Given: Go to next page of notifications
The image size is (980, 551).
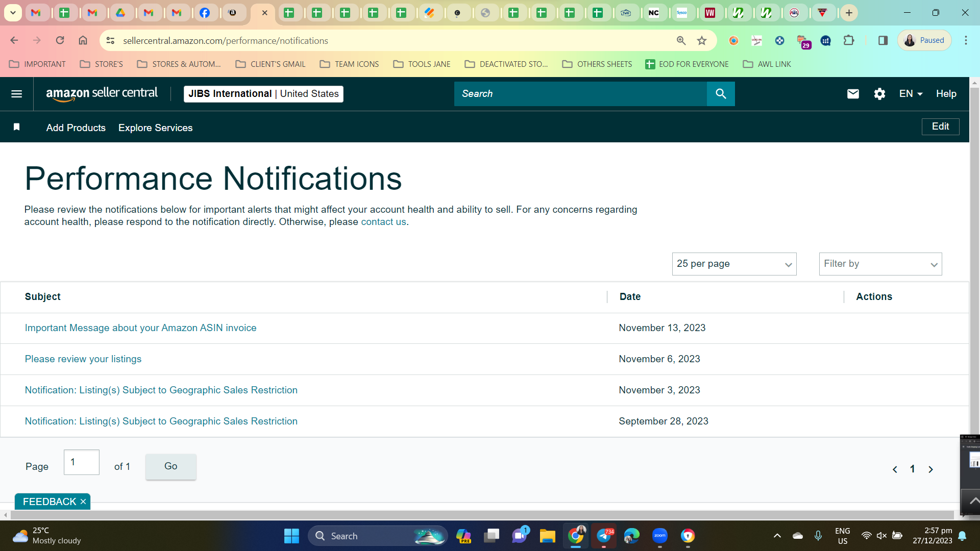Looking at the screenshot, I should (x=930, y=469).
